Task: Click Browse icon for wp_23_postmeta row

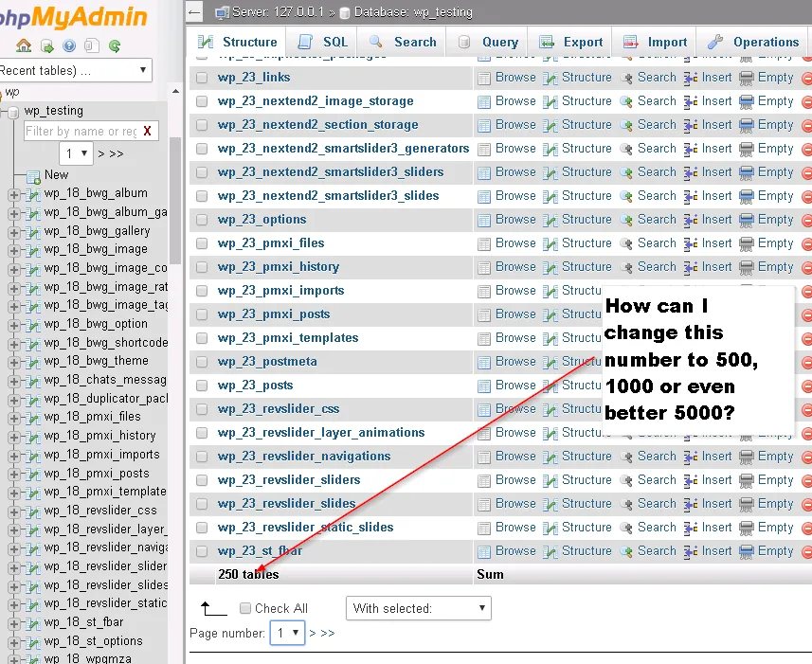Action: pyautogui.click(x=483, y=362)
